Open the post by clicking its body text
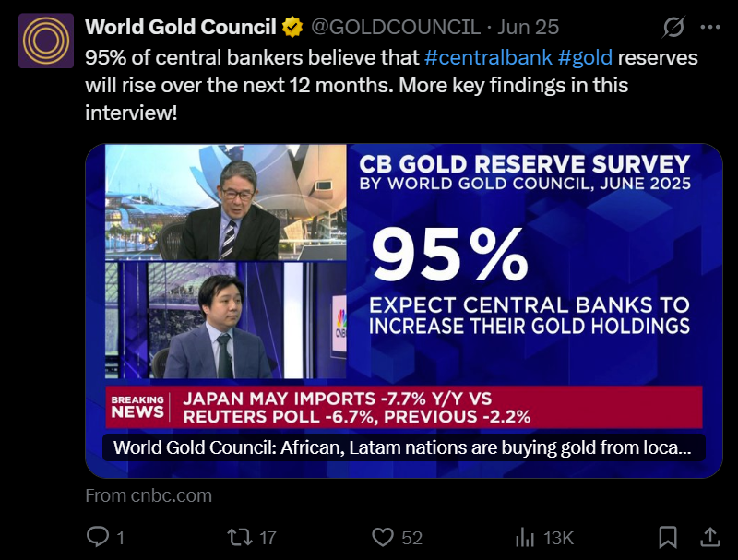This screenshot has height=560, width=738. (x=277, y=86)
